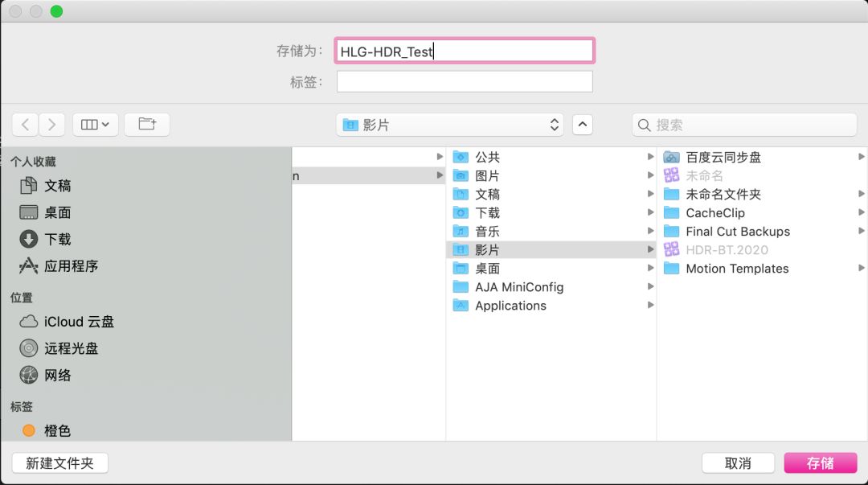Select iCloud 云盘 in the sidebar
This screenshot has height=485, width=868.
(x=79, y=322)
